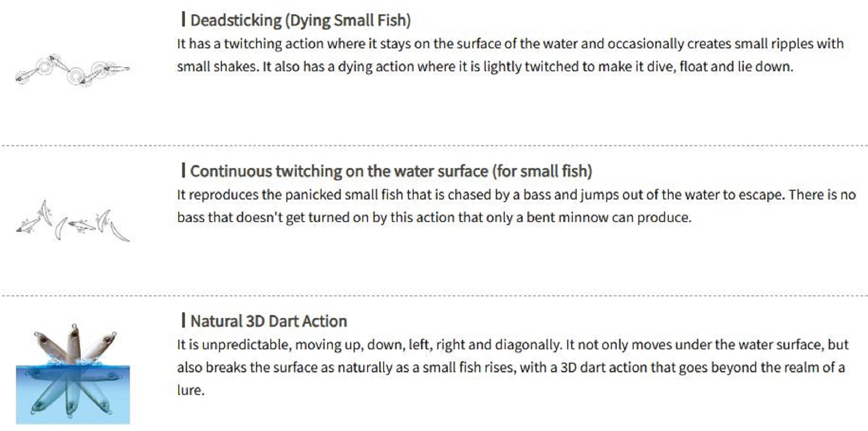Click the final word "lure." in the last paragraph
This screenshot has width=868, height=431.
coord(191,390)
